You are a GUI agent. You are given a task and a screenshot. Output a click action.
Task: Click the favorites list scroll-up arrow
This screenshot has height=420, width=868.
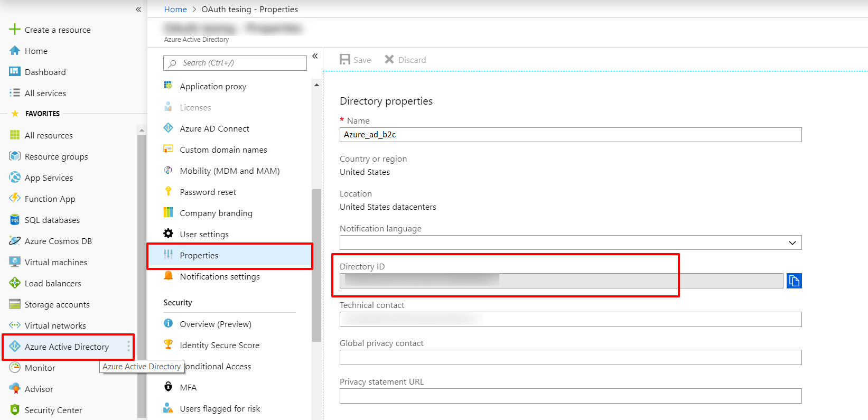pos(142,130)
